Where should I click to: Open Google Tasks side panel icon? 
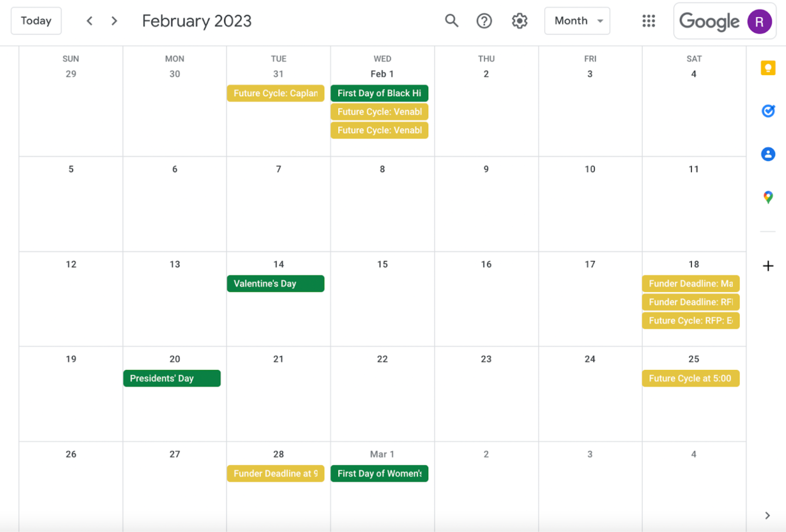coord(768,111)
